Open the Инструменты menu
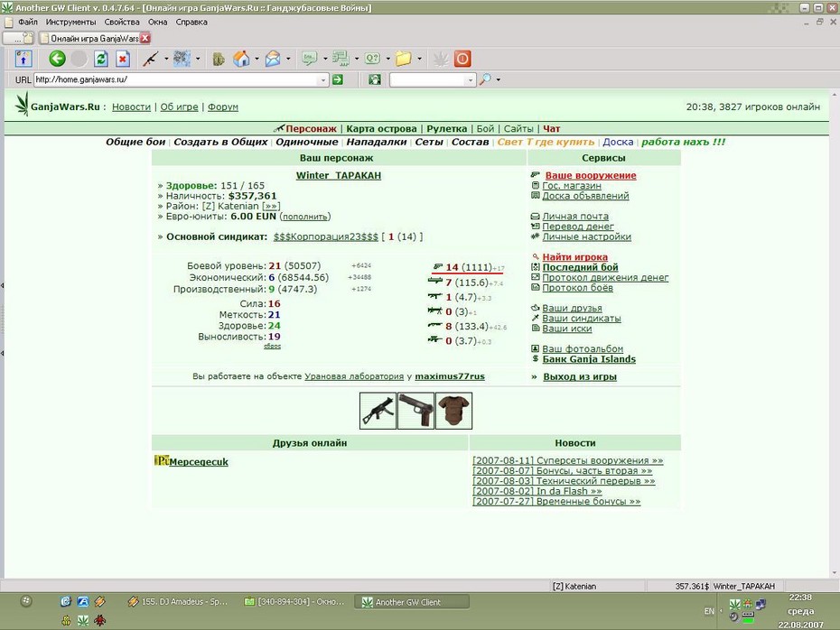 70,22
